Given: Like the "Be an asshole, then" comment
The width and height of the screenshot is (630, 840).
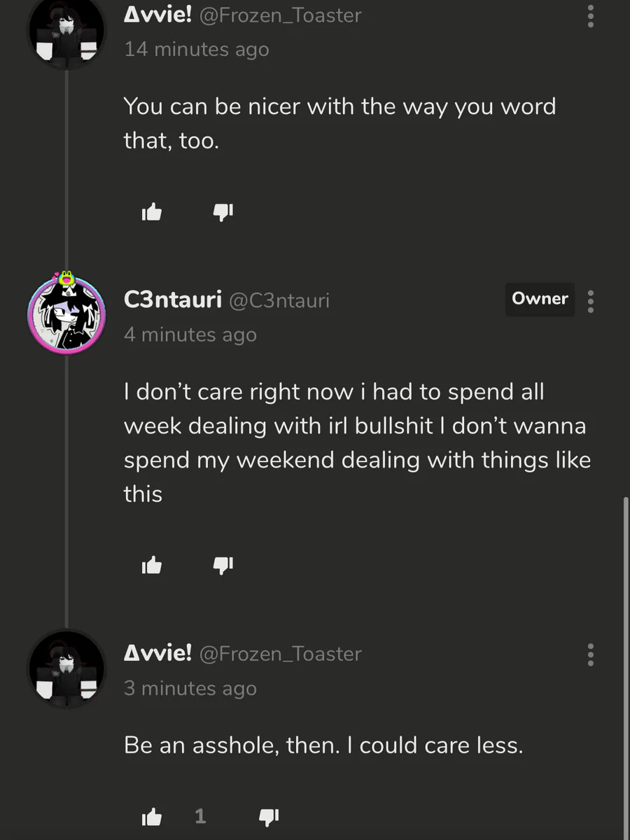Looking at the screenshot, I should [x=152, y=816].
